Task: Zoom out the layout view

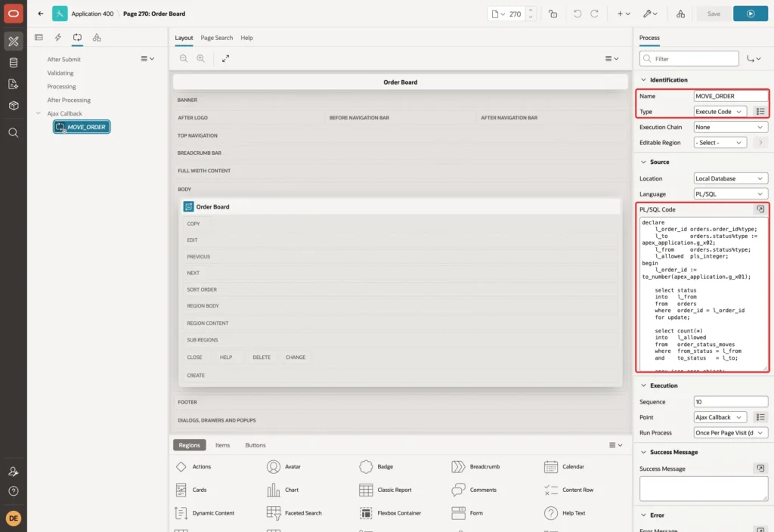Action: pos(184,58)
